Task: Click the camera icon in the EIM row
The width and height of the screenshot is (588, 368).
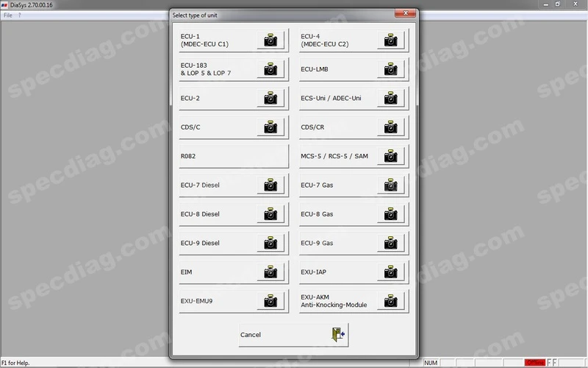Action: click(270, 272)
